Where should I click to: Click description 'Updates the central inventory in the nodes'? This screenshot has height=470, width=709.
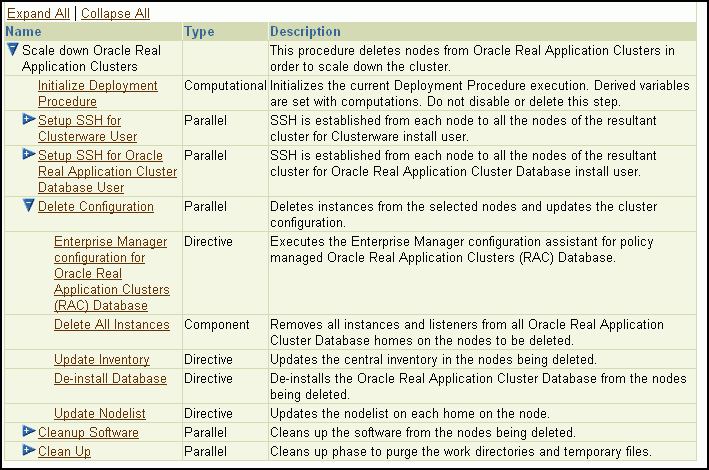pyautogui.click(x=433, y=359)
